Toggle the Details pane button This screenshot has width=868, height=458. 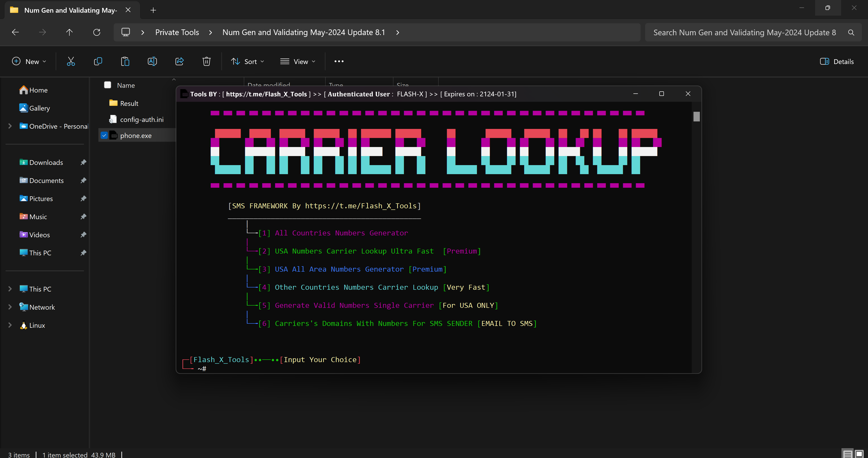pos(837,61)
